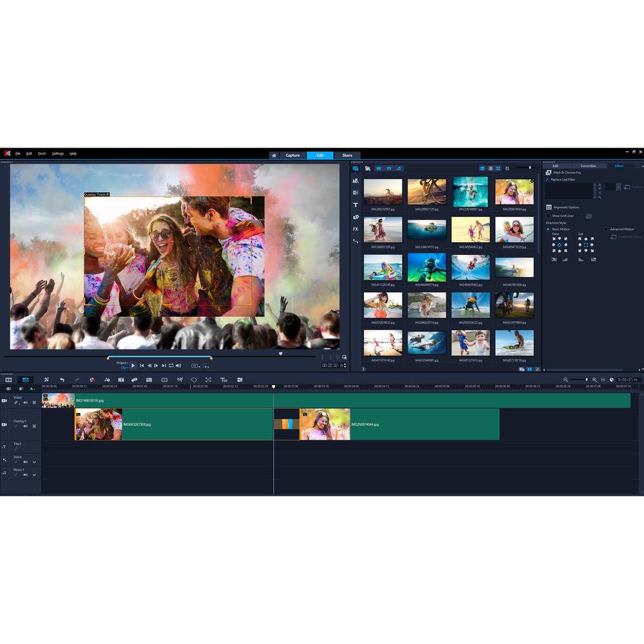Open the Track Manager next to Overlay1
644x644 pixels.
34,426
